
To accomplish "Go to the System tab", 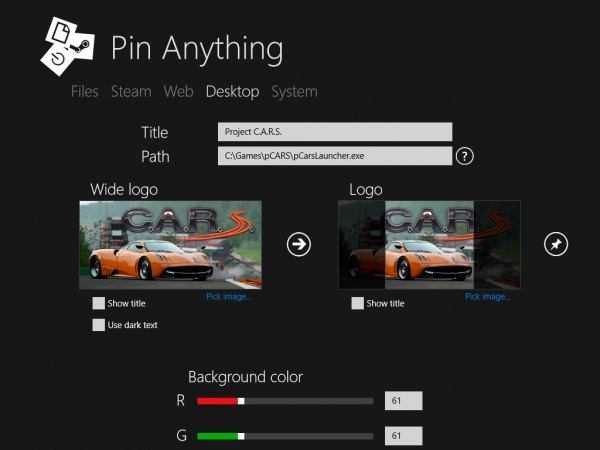I will [x=294, y=92].
